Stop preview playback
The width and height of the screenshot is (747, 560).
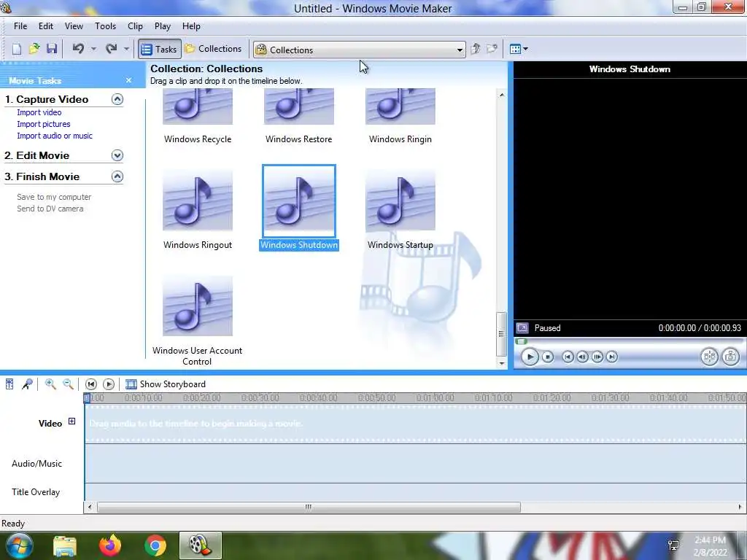pyautogui.click(x=548, y=357)
